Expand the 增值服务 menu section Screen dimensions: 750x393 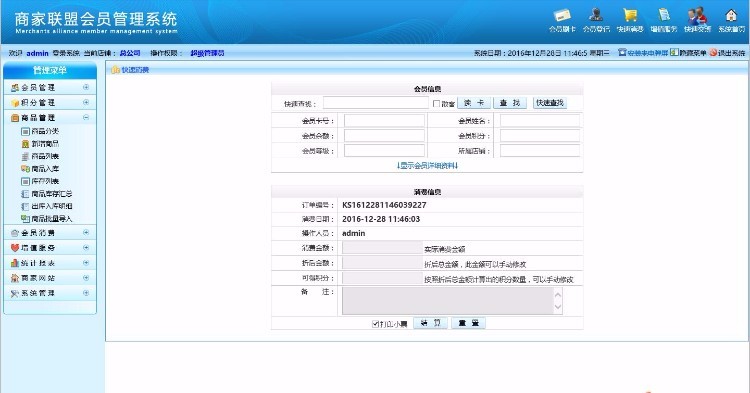pos(86,248)
